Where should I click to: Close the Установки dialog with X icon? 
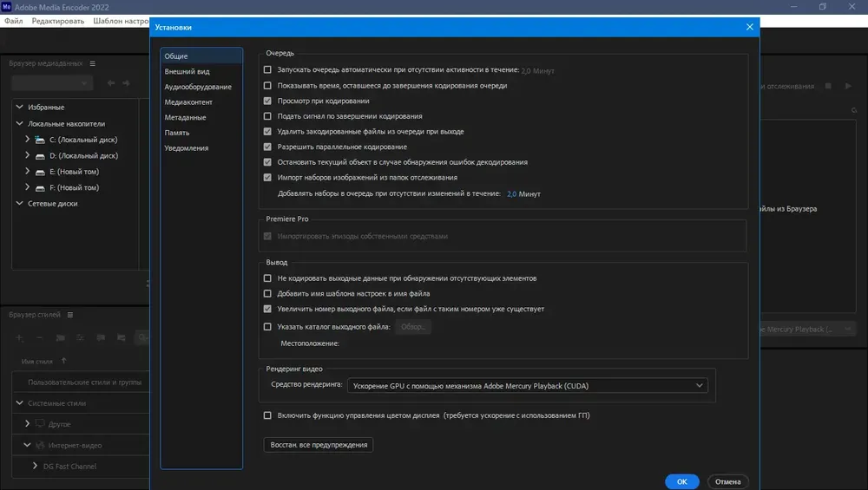pos(750,27)
